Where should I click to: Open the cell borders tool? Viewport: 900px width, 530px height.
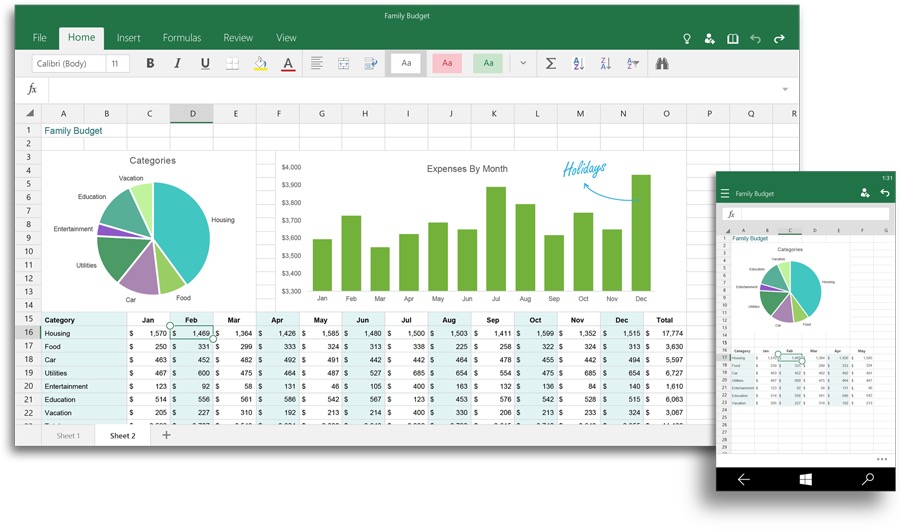coord(233,64)
